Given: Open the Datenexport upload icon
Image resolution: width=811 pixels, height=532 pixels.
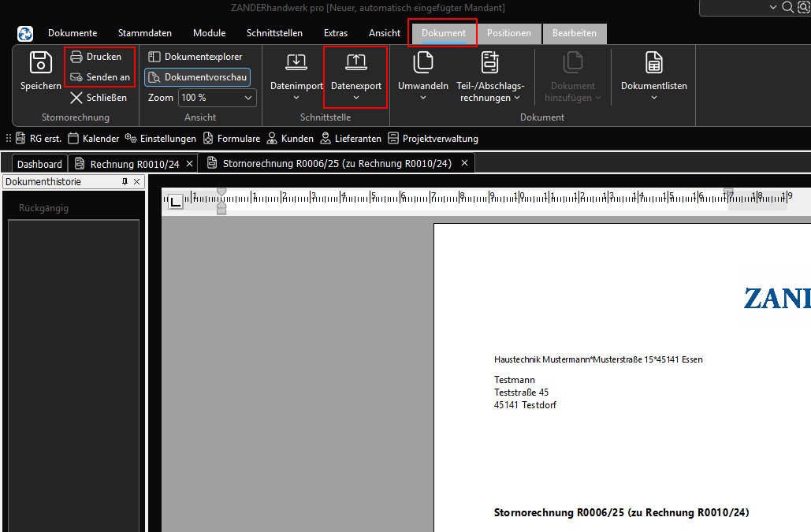Looking at the screenshot, I should click(355, 63).
